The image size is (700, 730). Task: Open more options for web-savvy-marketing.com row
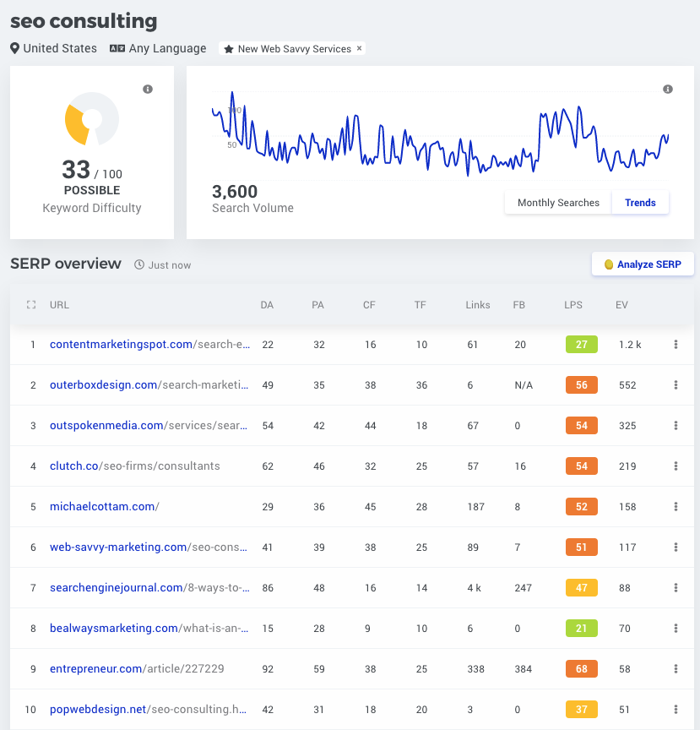pyautogui.click(x=676, y=547)
